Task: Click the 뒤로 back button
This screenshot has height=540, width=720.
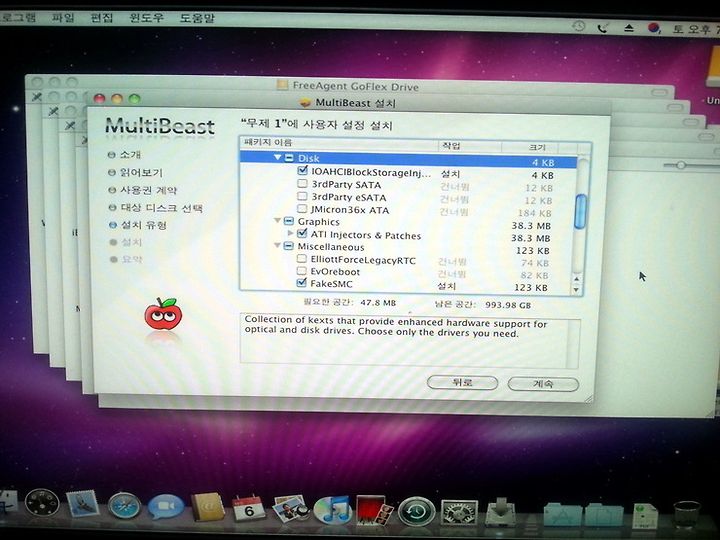Action: coord(462,382)
